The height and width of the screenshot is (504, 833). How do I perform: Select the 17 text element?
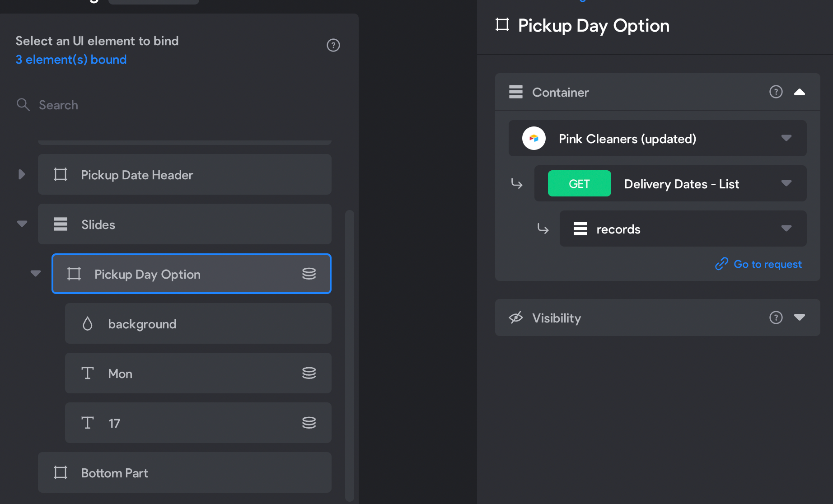click(x=198, y=423)
